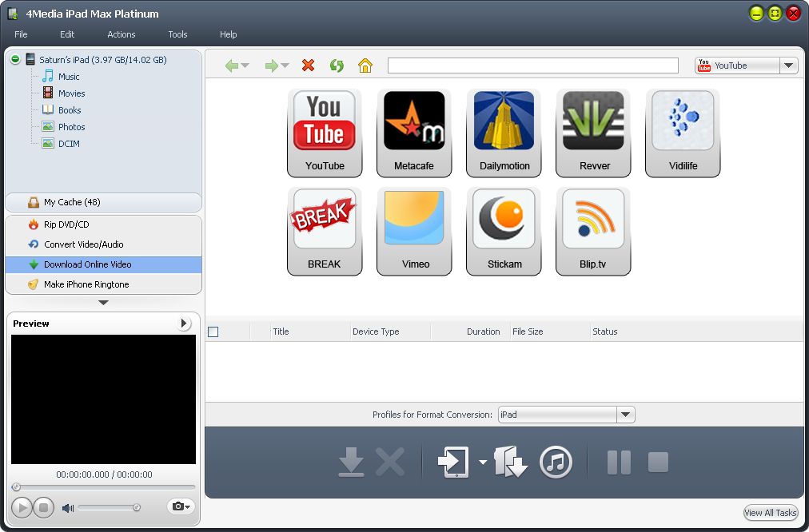Open the Vimeo site tile

tap(414, 232)
